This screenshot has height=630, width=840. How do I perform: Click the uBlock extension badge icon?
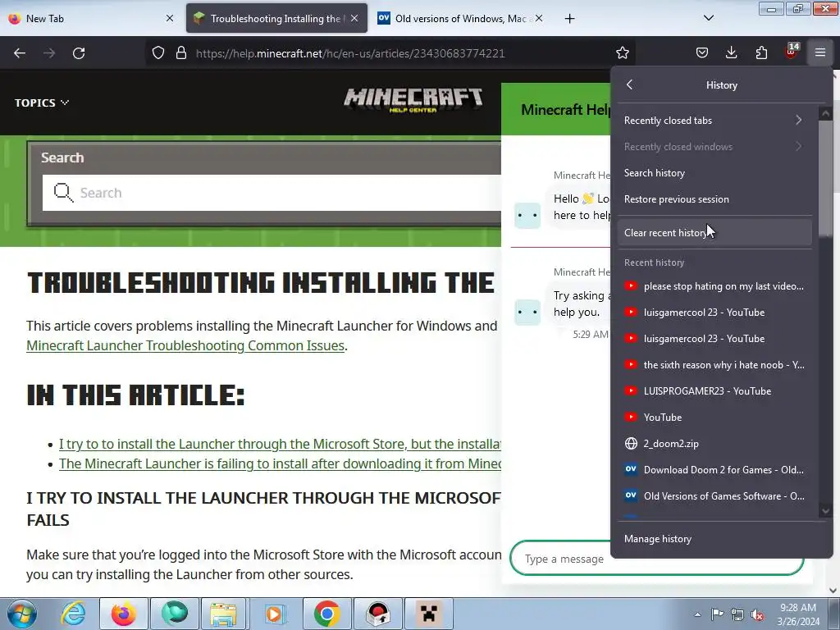coord(791,52)
